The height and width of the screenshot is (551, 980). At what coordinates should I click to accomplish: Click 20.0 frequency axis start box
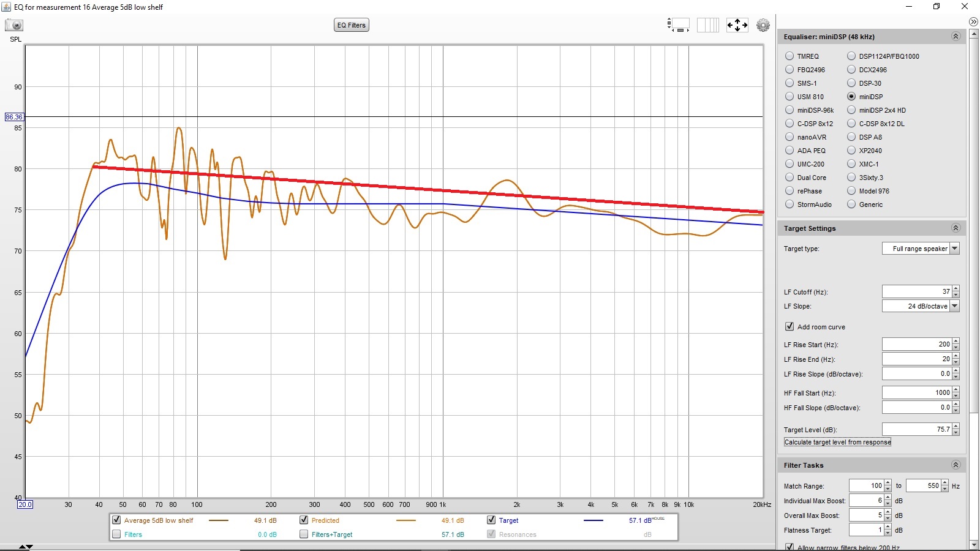[25, 504]
